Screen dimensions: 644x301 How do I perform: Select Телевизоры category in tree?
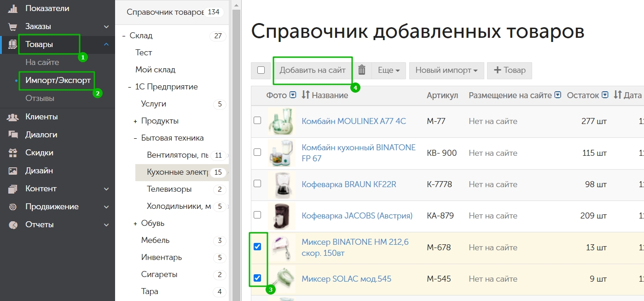coord(169,189)
